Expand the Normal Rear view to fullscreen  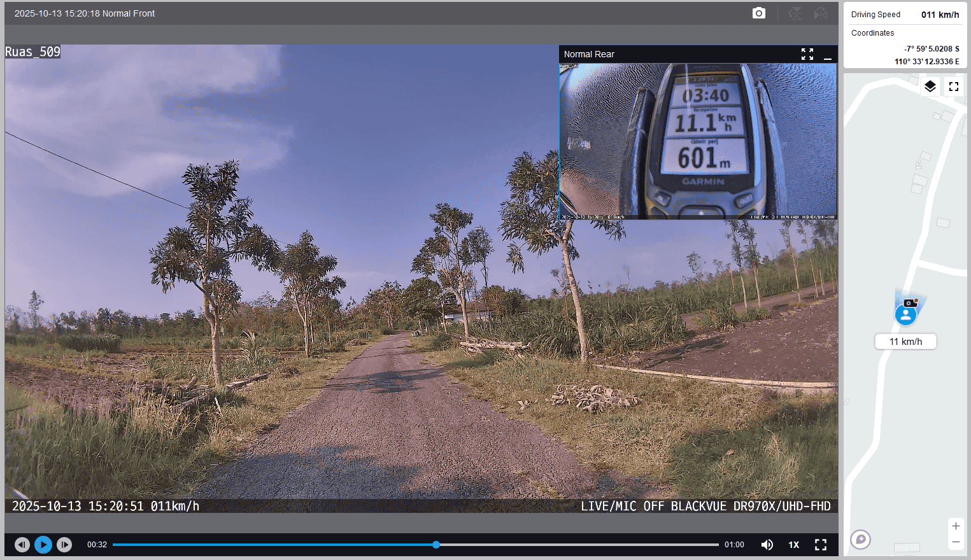pos(807,54)
